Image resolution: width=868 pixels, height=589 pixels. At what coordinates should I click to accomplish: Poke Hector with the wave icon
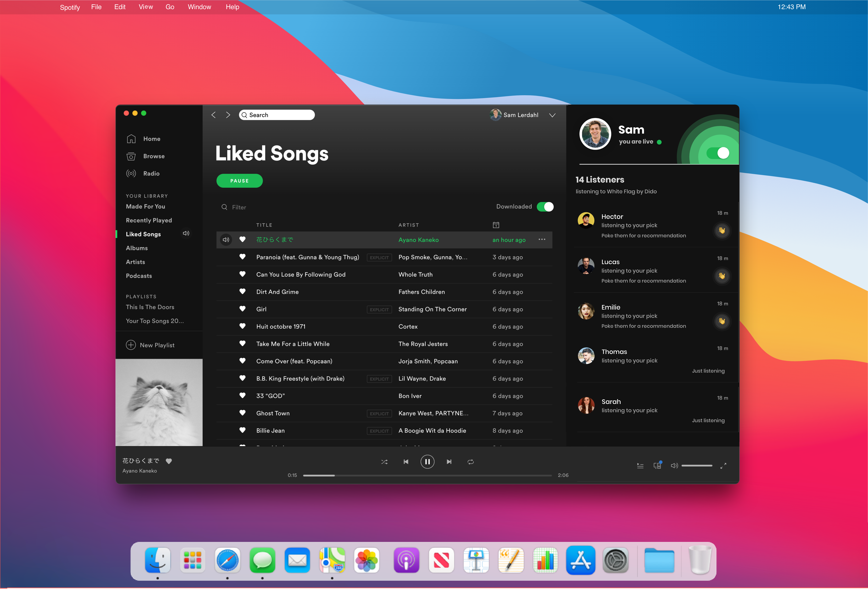[722, 230]
